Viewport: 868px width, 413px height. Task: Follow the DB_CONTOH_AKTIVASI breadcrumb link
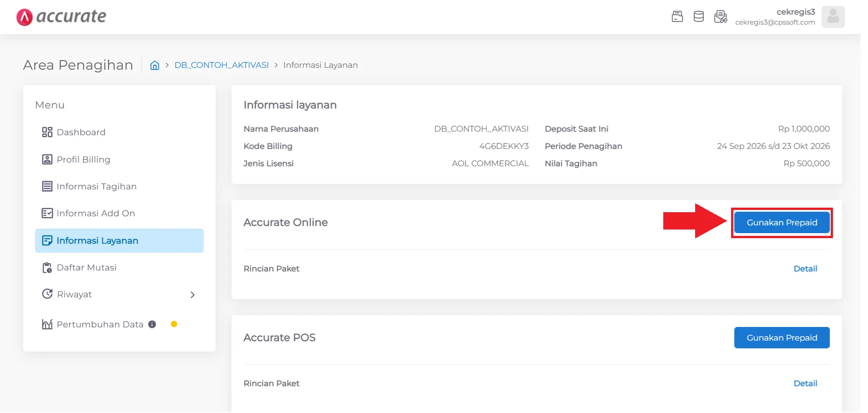(222, 65)
